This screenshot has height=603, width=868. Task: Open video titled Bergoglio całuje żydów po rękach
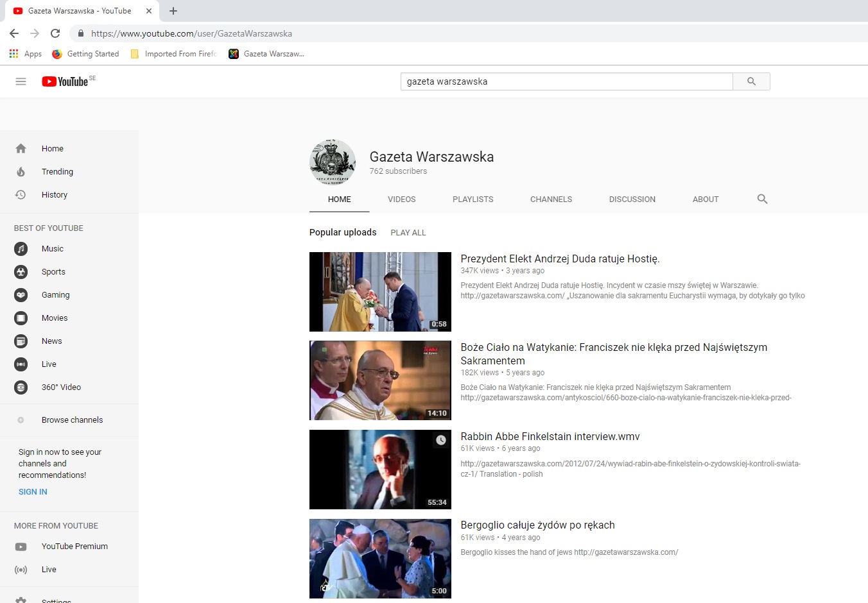(x=537, y=525)
